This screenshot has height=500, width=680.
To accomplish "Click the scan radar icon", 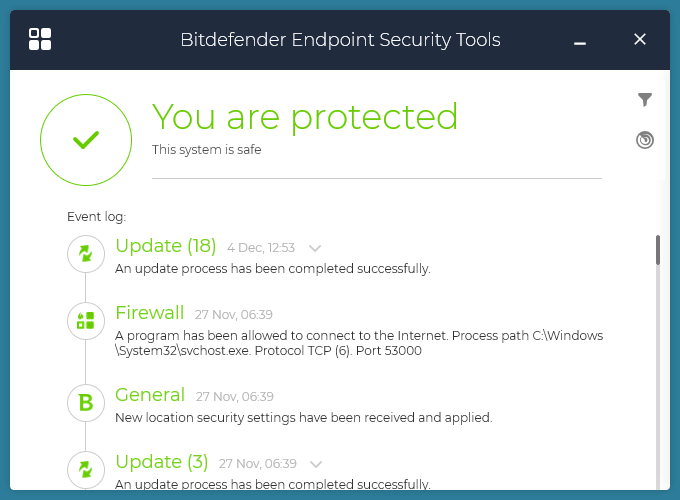I will point(645,140).
